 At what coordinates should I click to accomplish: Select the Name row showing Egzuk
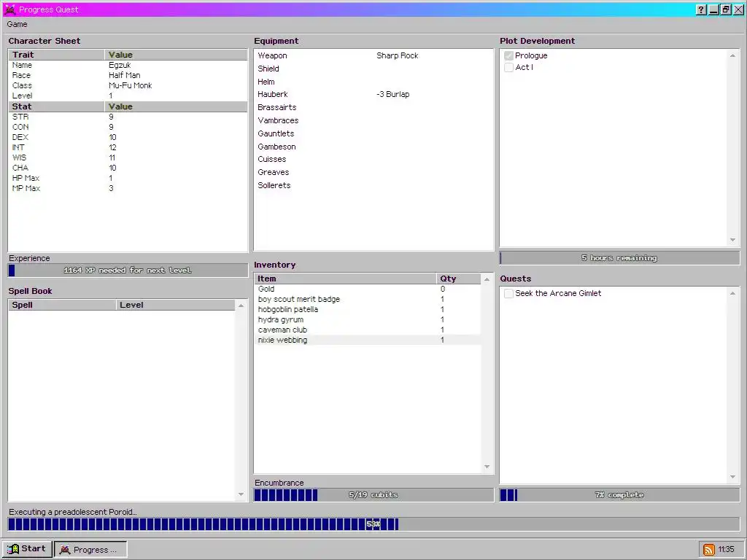tap(128, 65)
